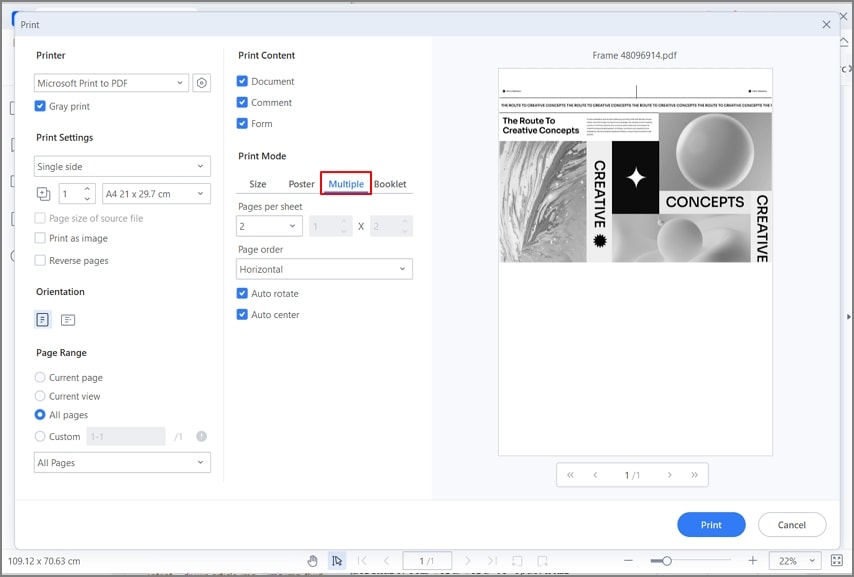Toggle the Auto rotate checkbox
The image size is (854, 577).
coord(242,293)
